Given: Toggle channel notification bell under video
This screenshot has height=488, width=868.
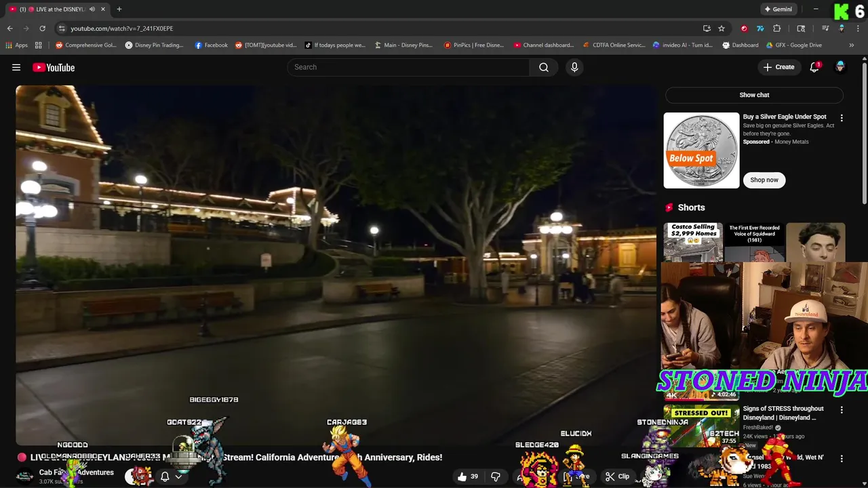Looking at the screenshot, I should coord(165,476).
